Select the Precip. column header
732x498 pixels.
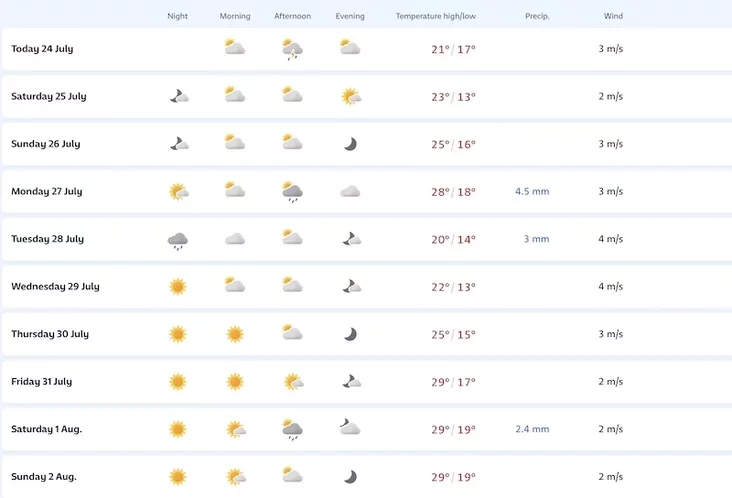click(x=537, y=16)
